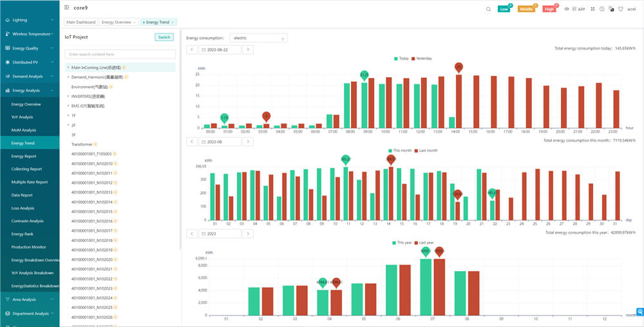644x327 pixels.
Task: Go to next day arrow beside 2023-08-22
Action: tap(248, 50)
